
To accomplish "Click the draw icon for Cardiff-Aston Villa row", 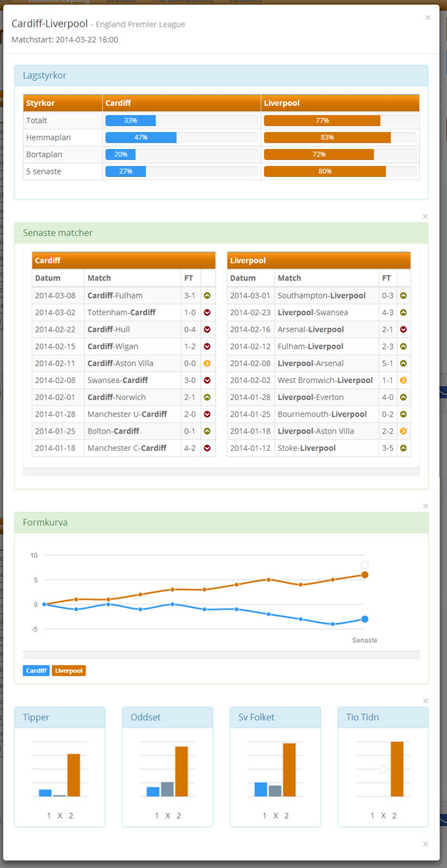I will click(207, 363).
